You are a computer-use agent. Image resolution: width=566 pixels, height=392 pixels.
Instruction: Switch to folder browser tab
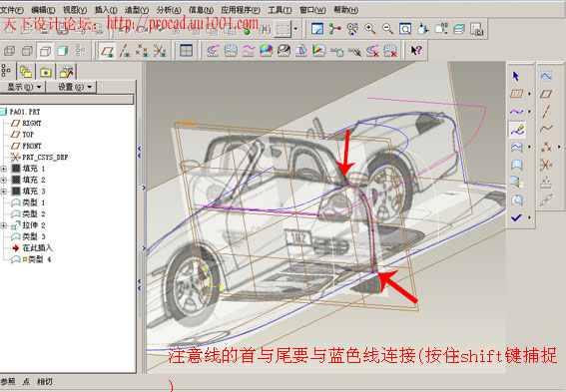[26, 72]
